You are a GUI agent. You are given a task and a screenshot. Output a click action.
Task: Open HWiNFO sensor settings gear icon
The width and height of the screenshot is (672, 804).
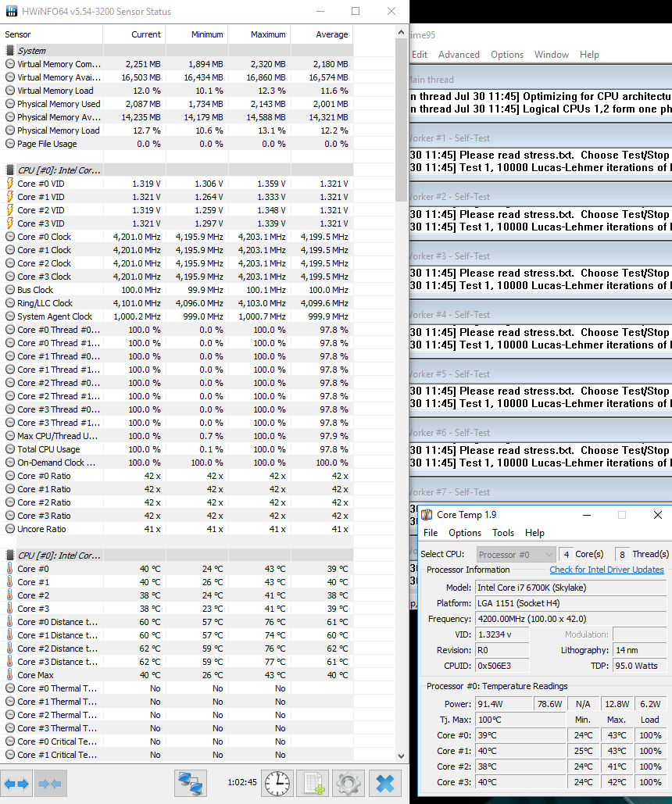click(x=349, y=783)
